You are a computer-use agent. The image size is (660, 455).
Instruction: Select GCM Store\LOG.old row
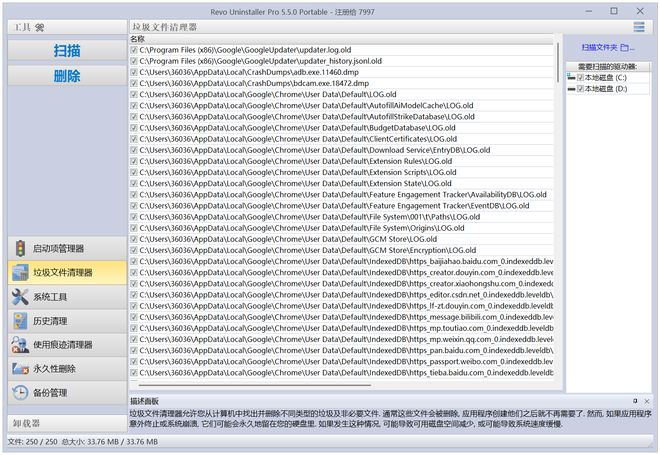click(x=341, y=239)
